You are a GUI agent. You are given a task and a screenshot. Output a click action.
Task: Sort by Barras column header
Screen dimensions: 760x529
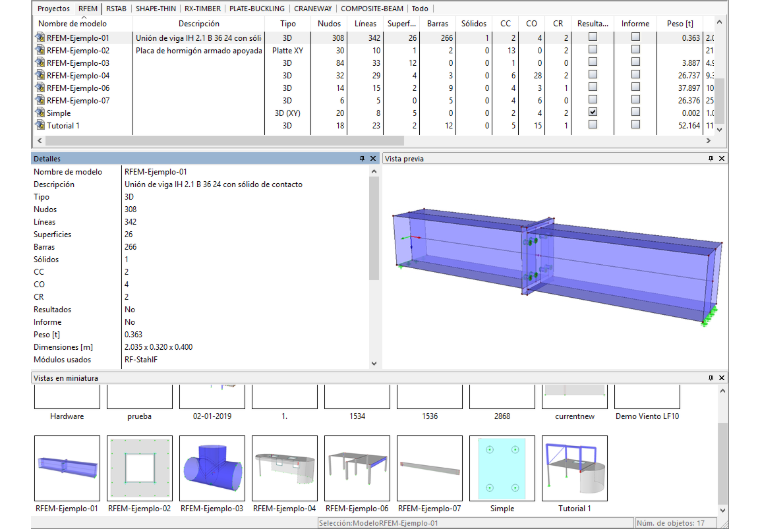pos(437,23)
